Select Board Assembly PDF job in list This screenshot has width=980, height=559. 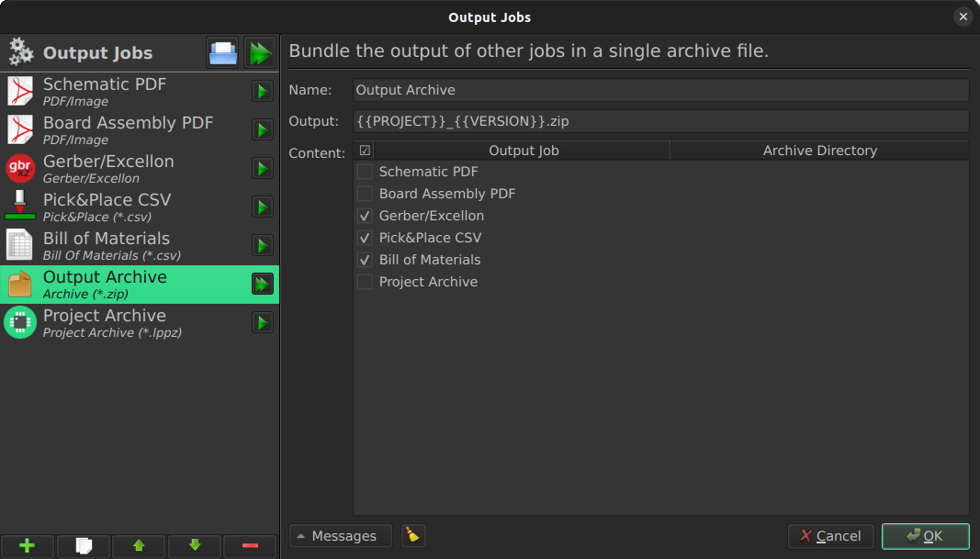(140, 130)
